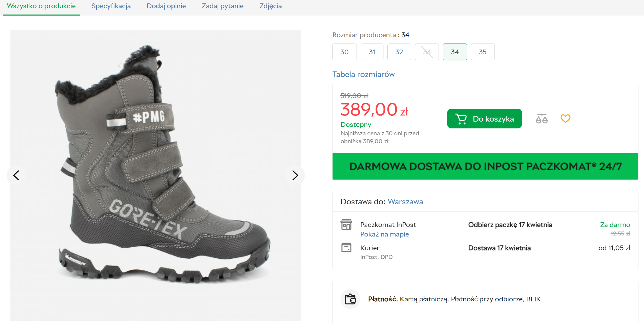The height and width of the screenshot is (323, 644).
Task: Switch to Dodaj opinie tab
Action: coord(166,6)
